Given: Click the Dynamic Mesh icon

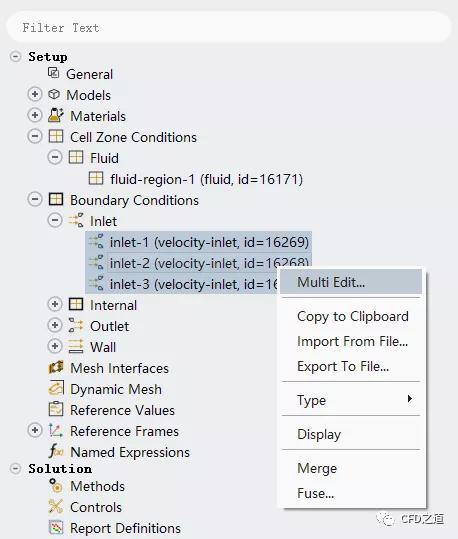Looking at the screenshot, I should 56,388.
